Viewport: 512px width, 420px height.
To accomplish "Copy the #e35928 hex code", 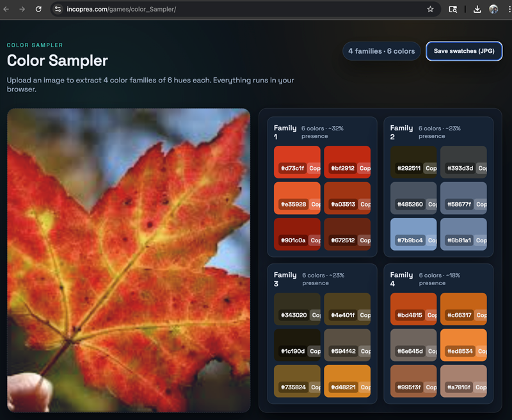I will (x=314, y=205).
